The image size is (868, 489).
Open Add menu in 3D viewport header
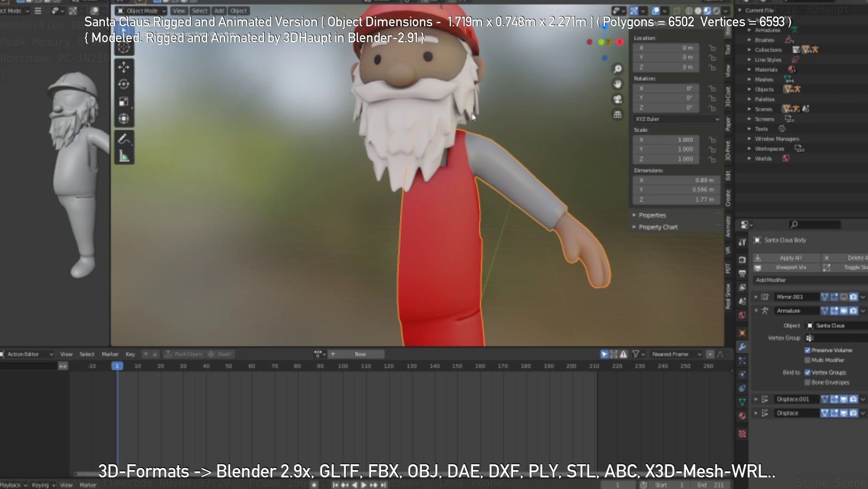point(219,11)
